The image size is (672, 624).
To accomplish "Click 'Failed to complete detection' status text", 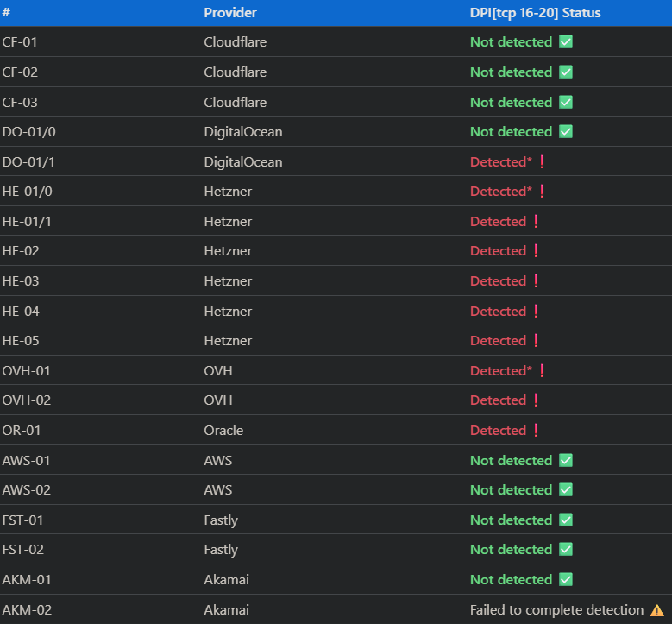I will click(x=556, y=610).
